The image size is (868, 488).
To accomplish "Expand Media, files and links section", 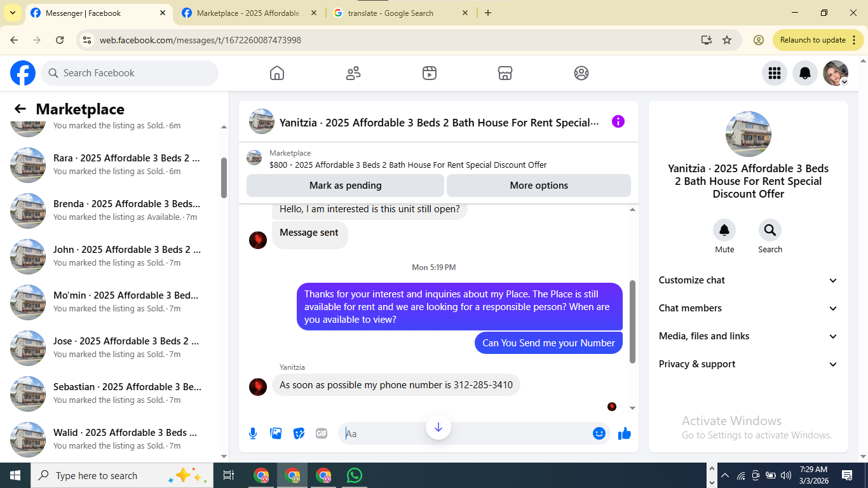I will pyautogui.click(x=749, y=336).
